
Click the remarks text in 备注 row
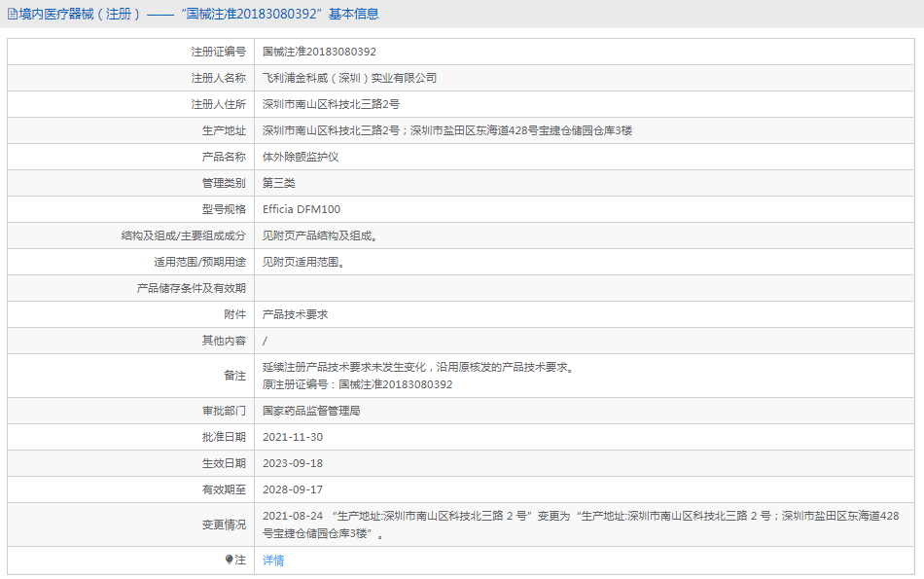418,368
